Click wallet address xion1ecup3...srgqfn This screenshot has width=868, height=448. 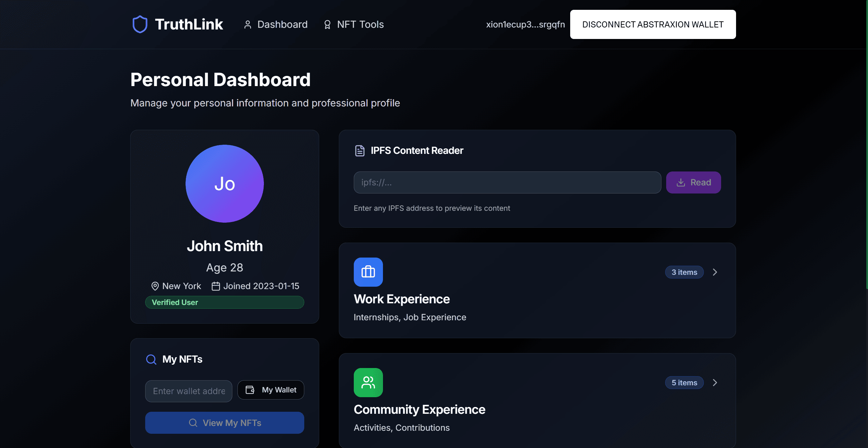(525, 24)
